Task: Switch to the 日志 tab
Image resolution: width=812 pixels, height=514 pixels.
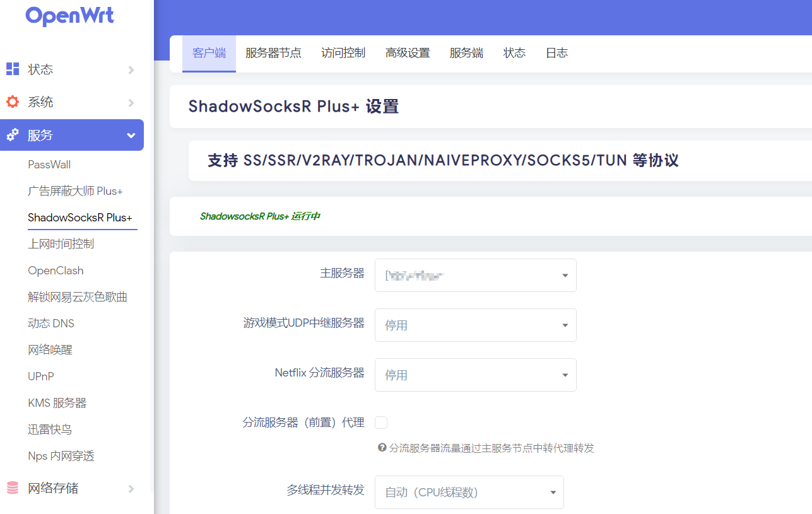Action: click(x=556, y=53)
